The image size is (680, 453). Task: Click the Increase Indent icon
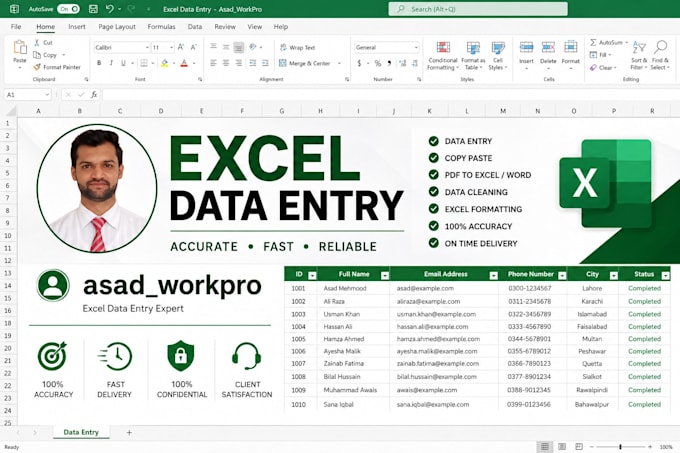point(265,63)
